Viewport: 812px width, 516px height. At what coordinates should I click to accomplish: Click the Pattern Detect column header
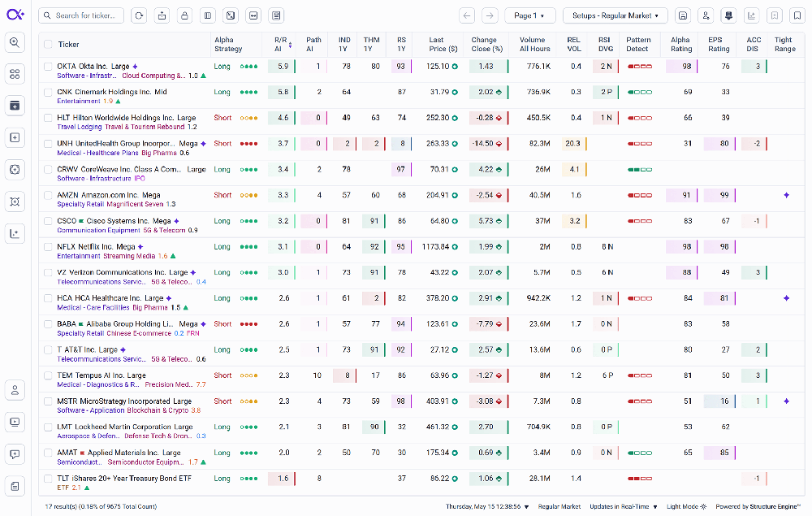pos(638,45)
